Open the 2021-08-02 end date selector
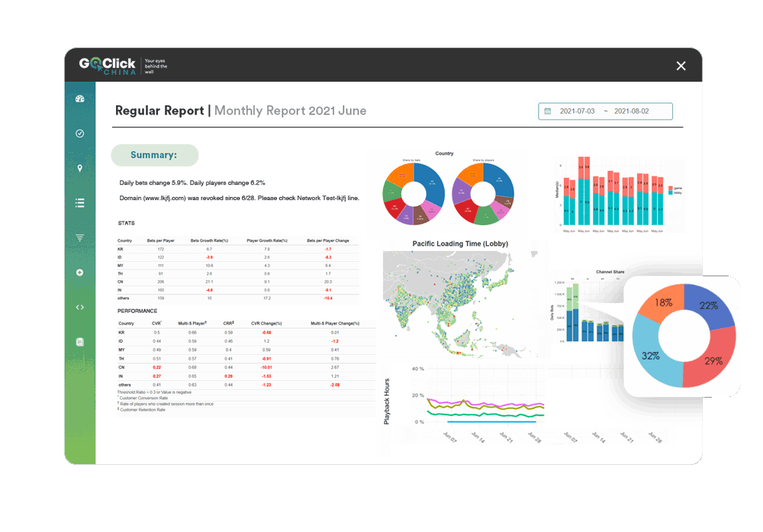This screenshot has width=763, height=532. click(632, 111)
